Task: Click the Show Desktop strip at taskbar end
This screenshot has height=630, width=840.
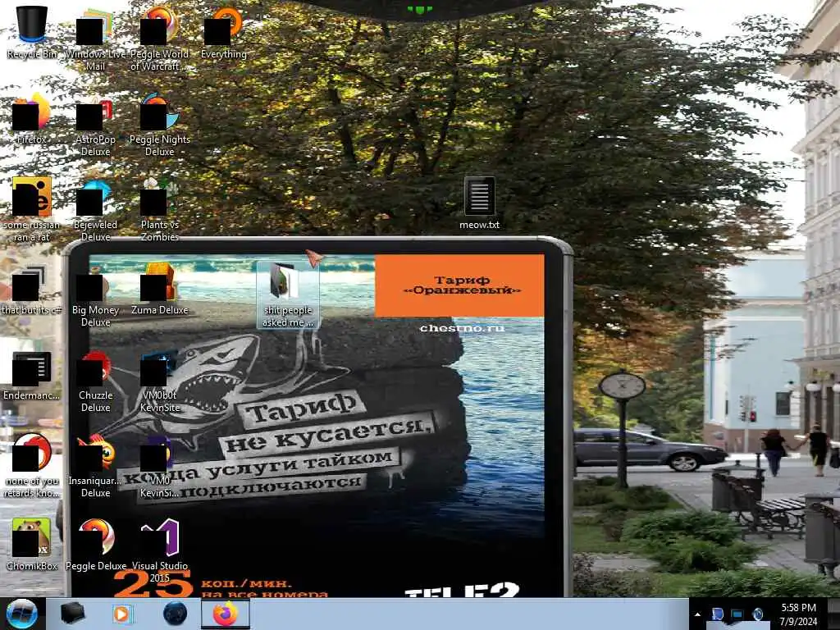Action: click(x=834, y=614)
